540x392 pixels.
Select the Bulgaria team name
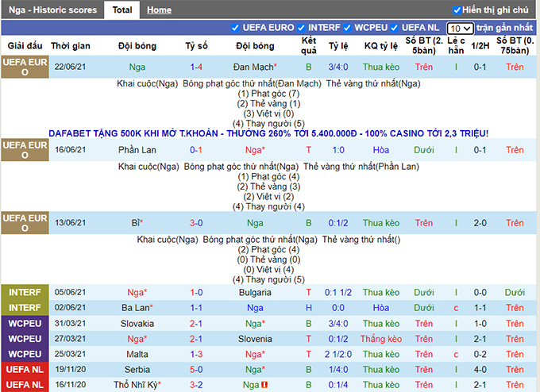[254, 292]
